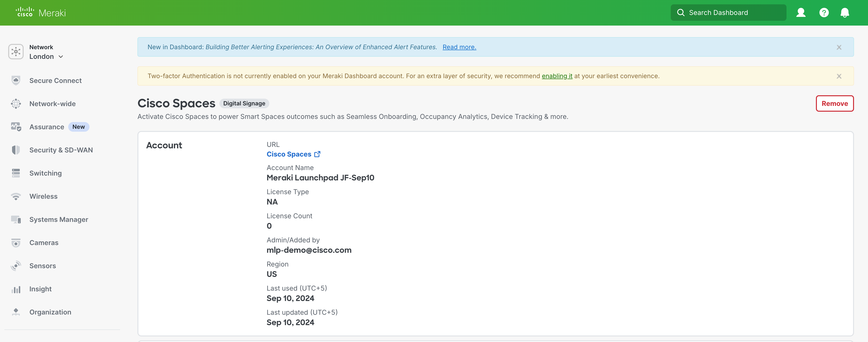Click the Region value US
Viewport: 868px width, 342px height.
(271, 274)
